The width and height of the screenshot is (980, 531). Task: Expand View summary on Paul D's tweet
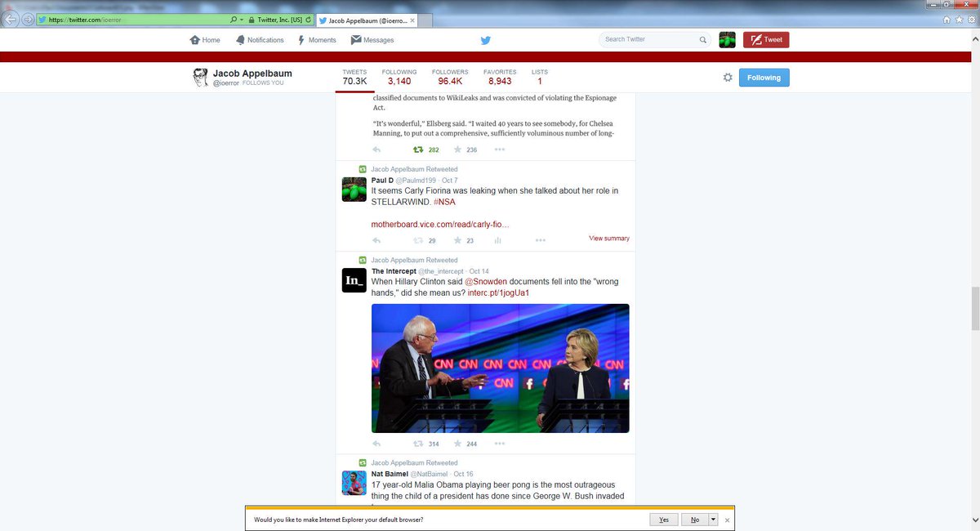pos(609,239)
